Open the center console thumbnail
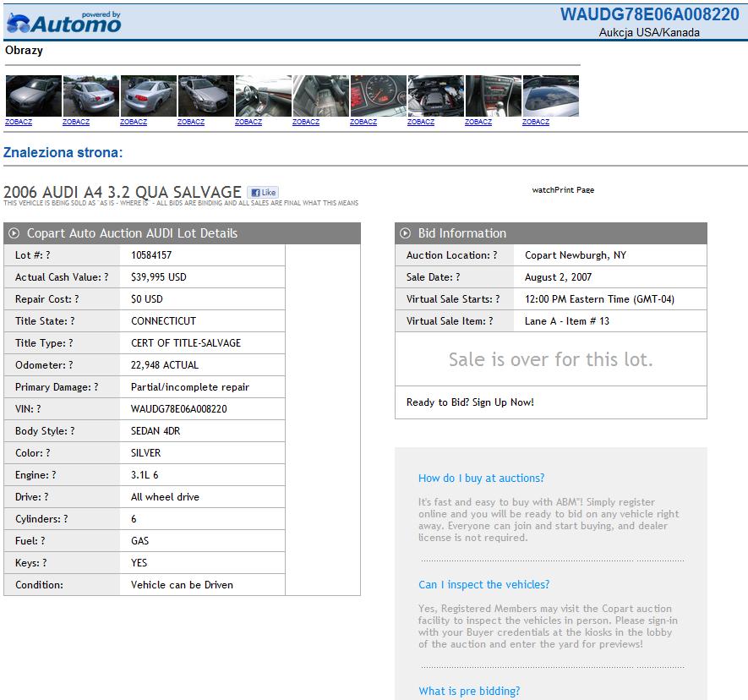Viewport: 748px width, 700px height. click(494, 96)
